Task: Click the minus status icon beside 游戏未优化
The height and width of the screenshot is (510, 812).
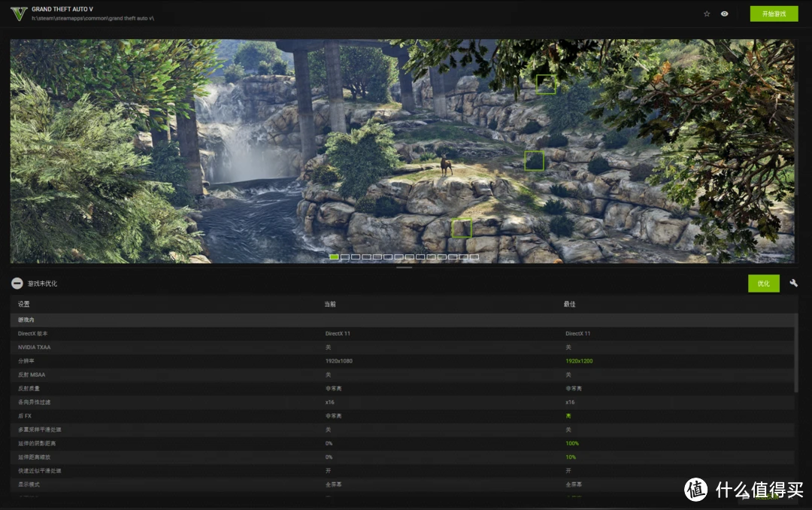Action: 17,283
